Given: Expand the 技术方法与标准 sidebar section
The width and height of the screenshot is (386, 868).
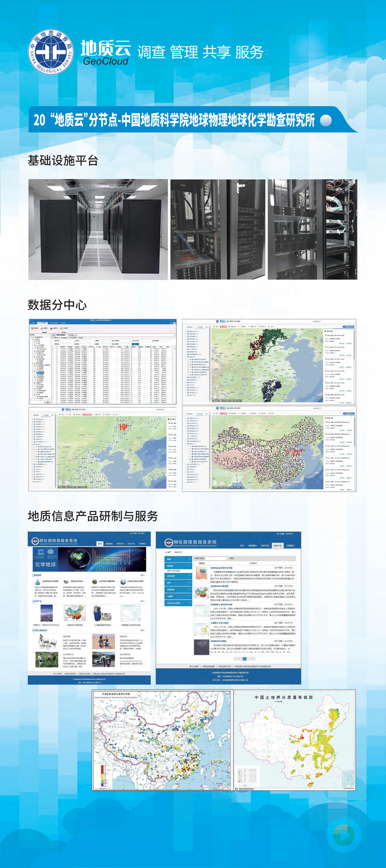Looking at the screenshot, I should (178, 603).
